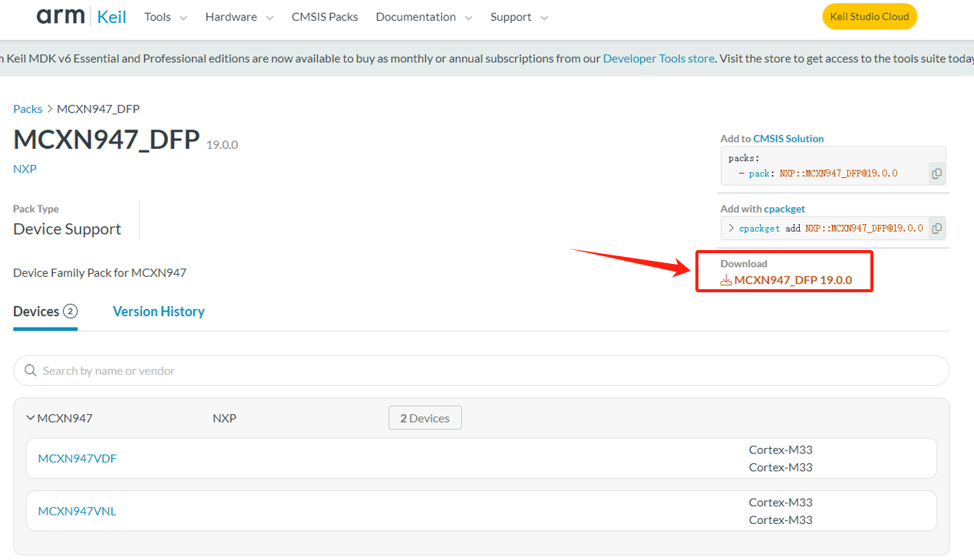Click the search magnifier icon
Screen dimensions: 974x560
click(x=31, y=371)
